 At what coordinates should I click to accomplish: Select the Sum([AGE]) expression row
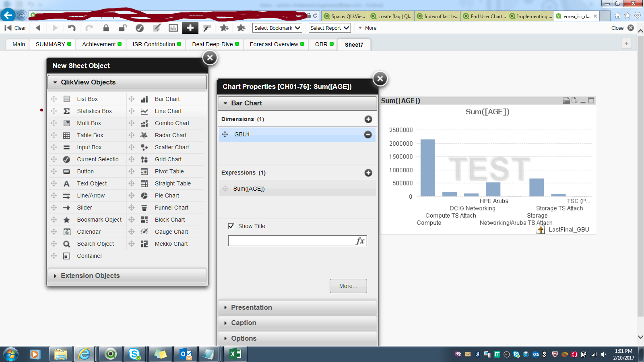[x=297, y=189]
